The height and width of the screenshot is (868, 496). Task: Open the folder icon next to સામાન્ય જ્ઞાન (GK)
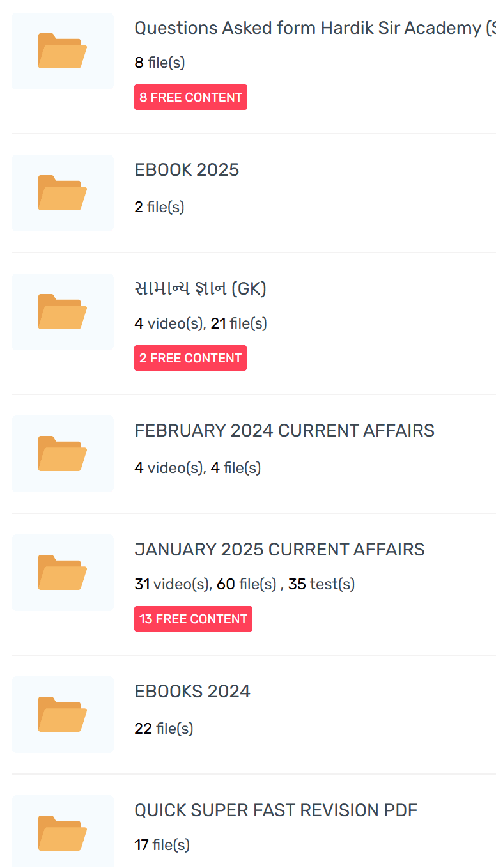click(63, 311)
